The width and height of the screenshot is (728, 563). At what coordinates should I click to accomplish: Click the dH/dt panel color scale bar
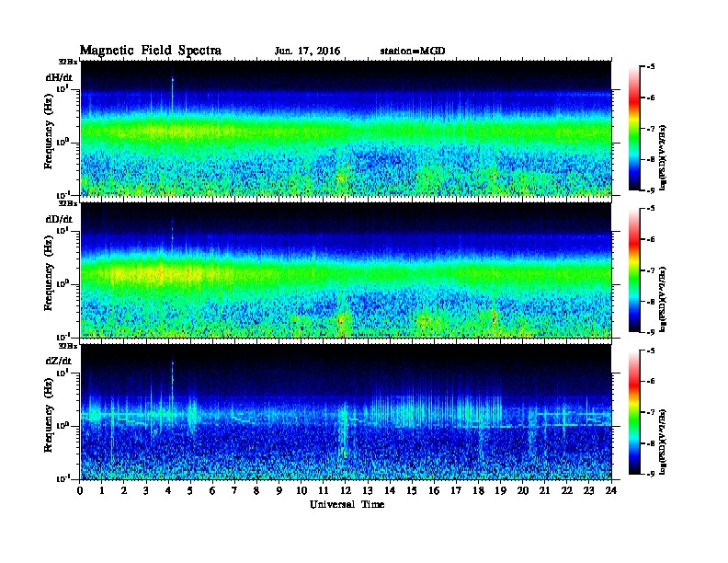634,129
